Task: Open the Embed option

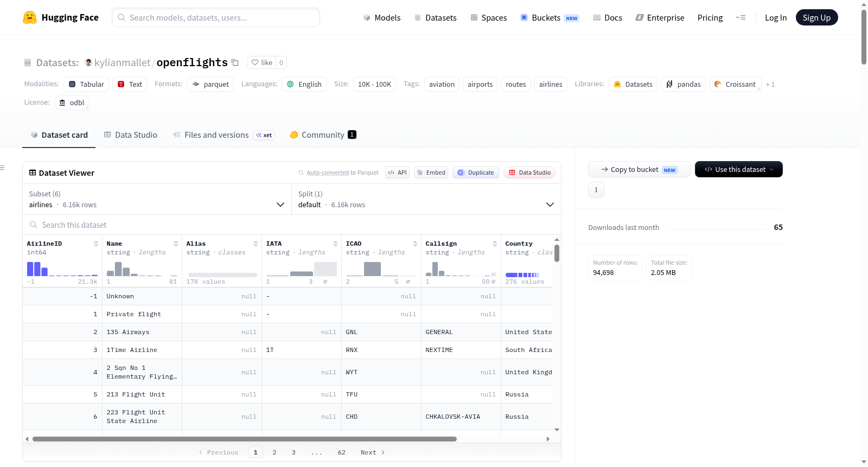Action: [x=431, y=172]
